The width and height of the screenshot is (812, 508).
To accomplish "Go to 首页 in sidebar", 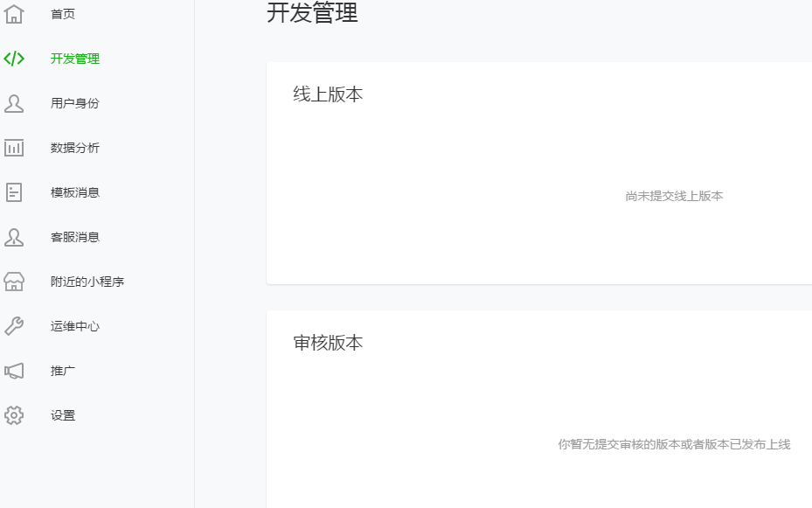I will [63, 14].
